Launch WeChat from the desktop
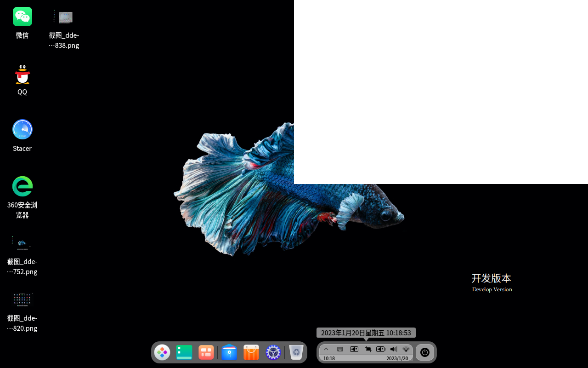 (x=22, y=17)
